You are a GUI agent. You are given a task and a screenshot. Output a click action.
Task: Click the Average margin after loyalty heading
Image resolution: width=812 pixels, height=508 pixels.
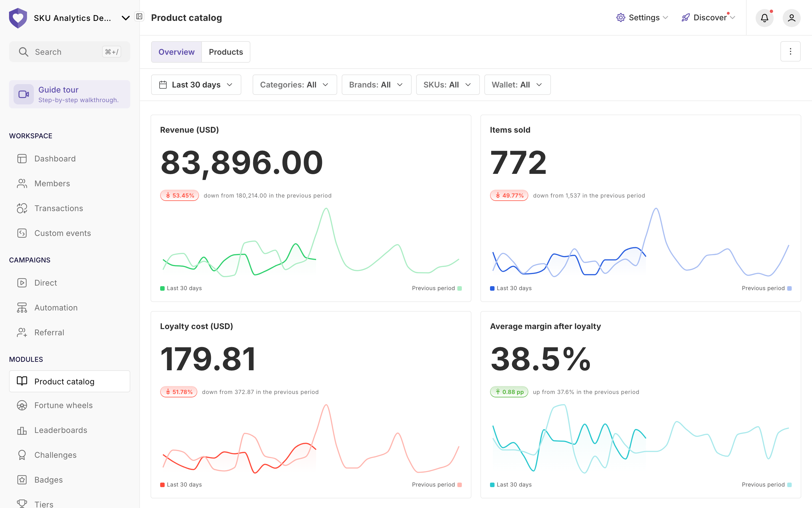[x=545, y=326]
